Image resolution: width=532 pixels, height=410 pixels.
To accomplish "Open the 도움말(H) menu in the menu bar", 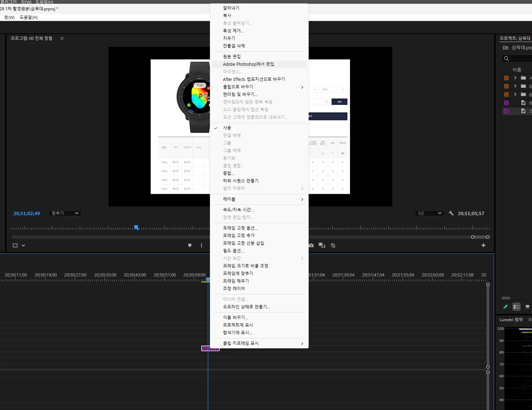I will (29, 17).
